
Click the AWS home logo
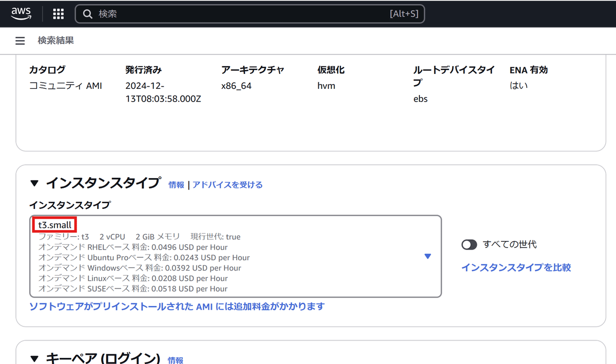click(x=20, y=13)
